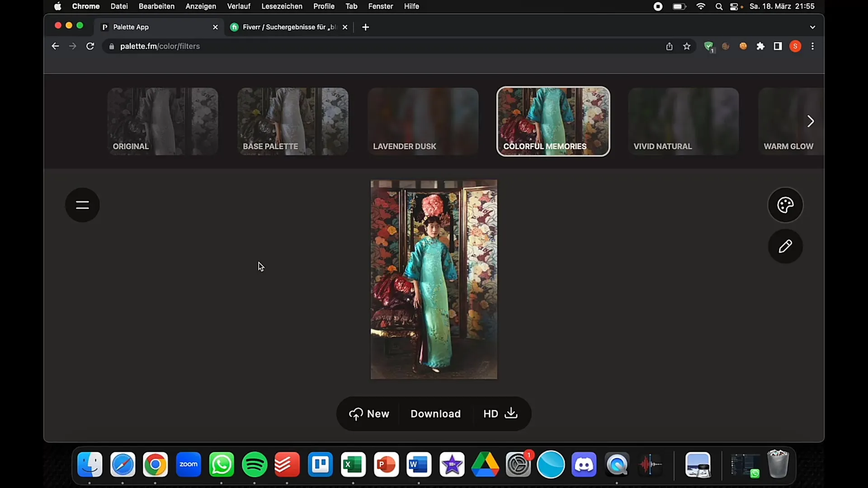Open the color palette tool
The image size is (868, 488).
[785, 204]
